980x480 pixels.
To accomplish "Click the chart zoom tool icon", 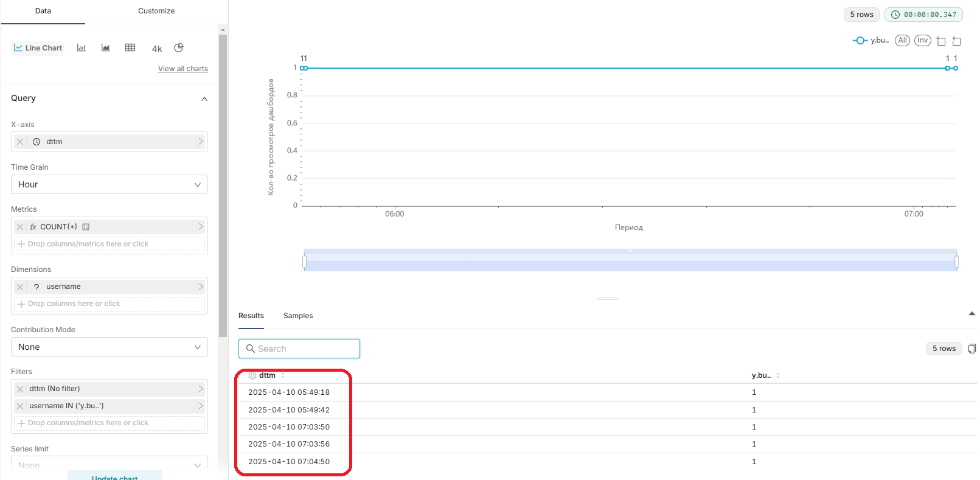I will tap(941, 41).
